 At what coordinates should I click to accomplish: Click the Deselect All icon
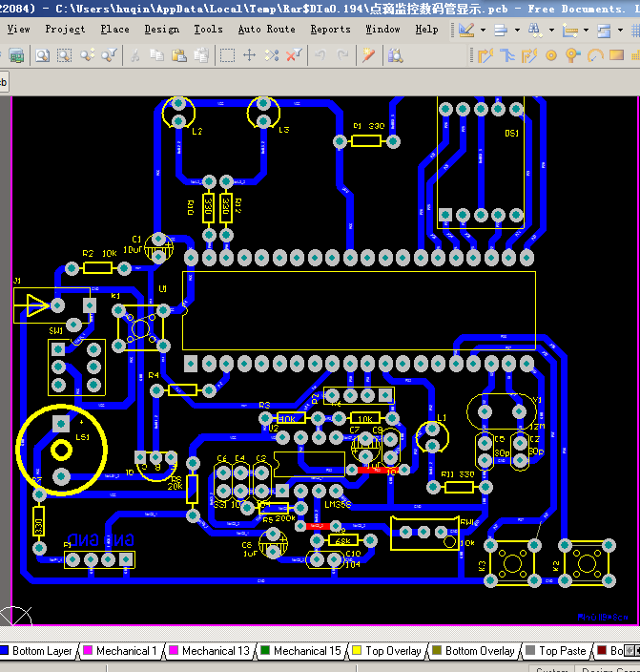[x=272, y=55]
